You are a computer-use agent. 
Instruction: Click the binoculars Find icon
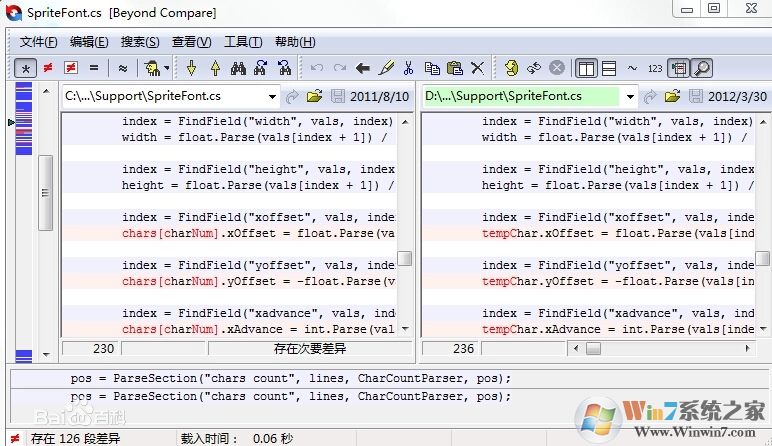tap(238, 68)
